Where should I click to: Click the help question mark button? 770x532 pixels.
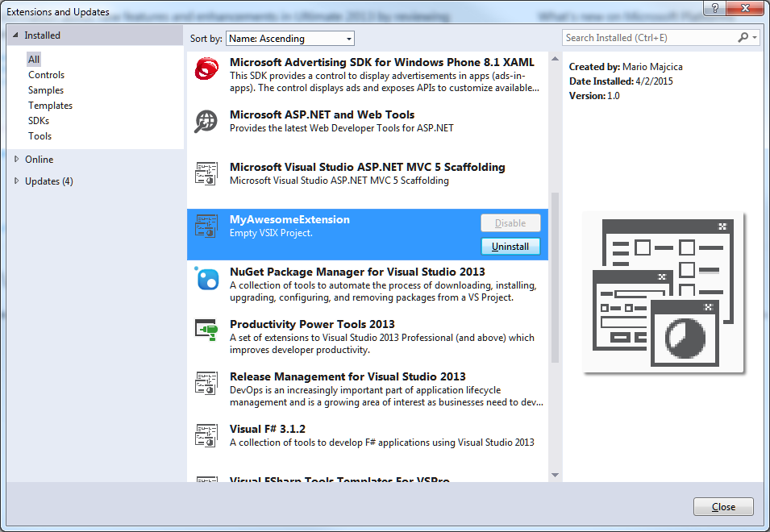point(714,8)
